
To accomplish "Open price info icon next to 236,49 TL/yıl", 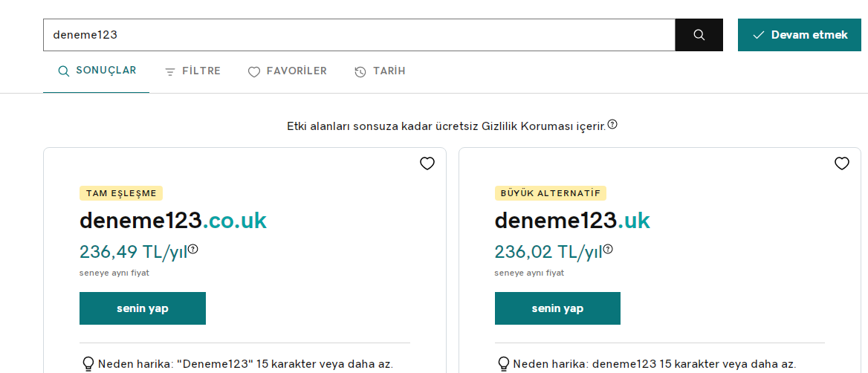I will click(192, 249).
